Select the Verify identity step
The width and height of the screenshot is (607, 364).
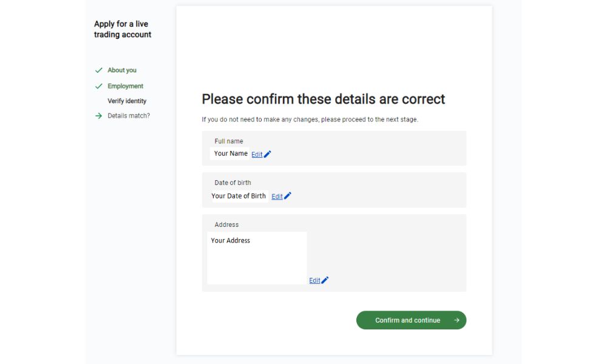pyautogui.click(x=127, y=101)
